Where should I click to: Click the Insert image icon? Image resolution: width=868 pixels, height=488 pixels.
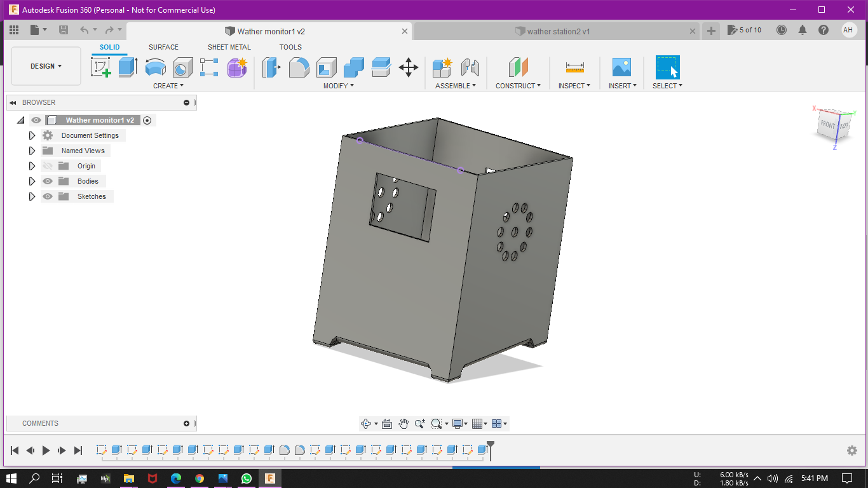(x=621, y=67)
